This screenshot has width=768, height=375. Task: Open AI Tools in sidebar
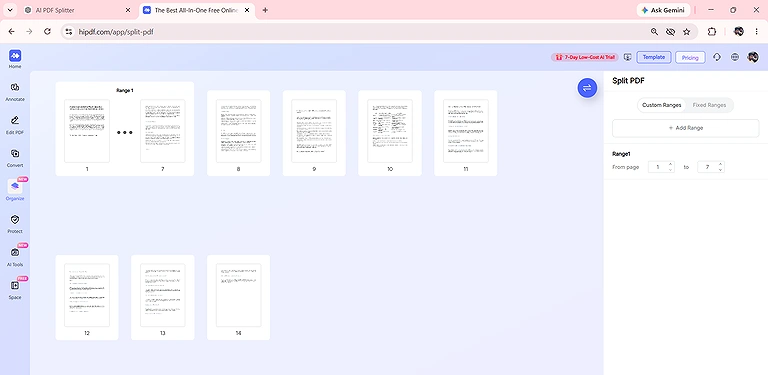tap(15, 256)
